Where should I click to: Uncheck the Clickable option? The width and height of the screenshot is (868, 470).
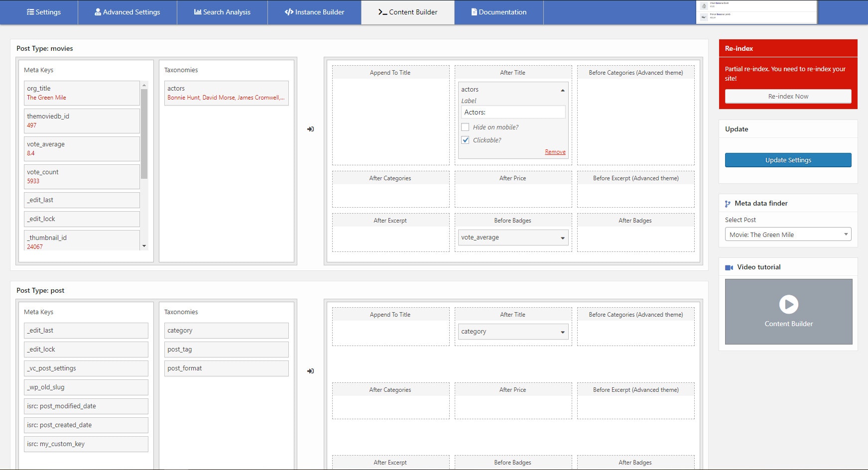(465, 140)
